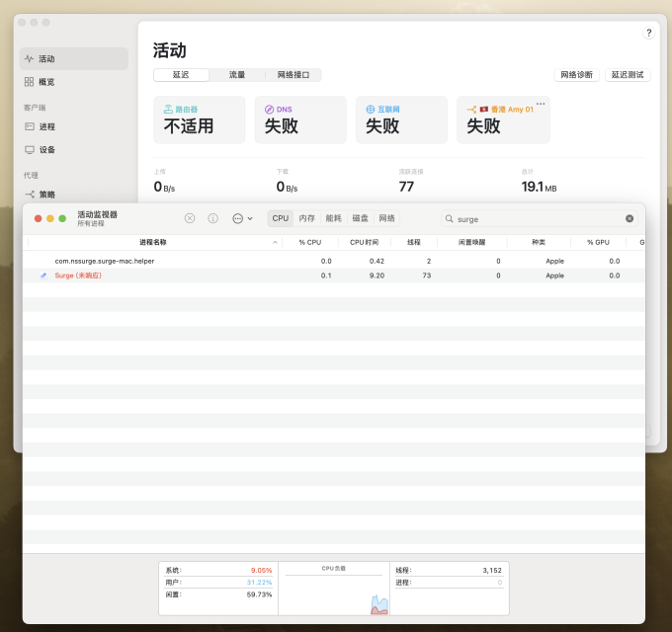
Task: Switch to the 网络 tab
Action: 386,218
